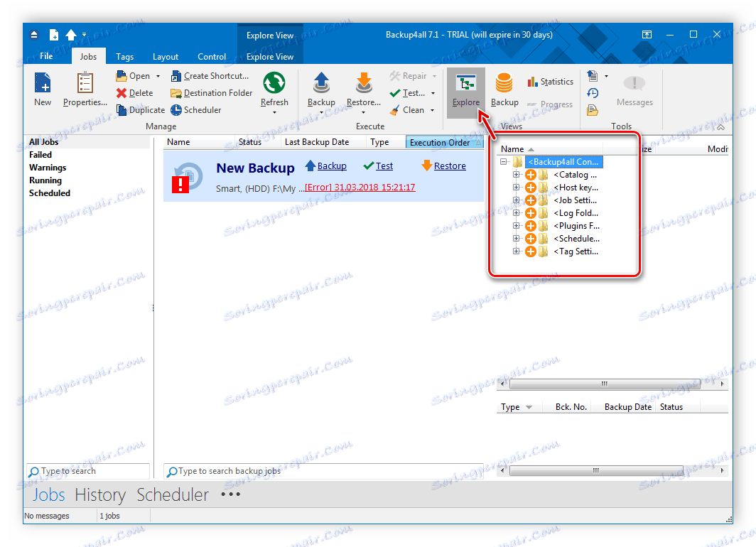Viewport: 756px width, 547px height.
Task: Expand the Tag Setti... tree node
Action: pos(516,251)
